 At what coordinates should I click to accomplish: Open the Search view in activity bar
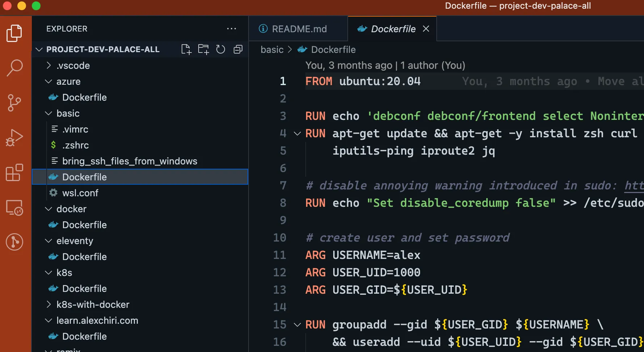coord(14,68)
